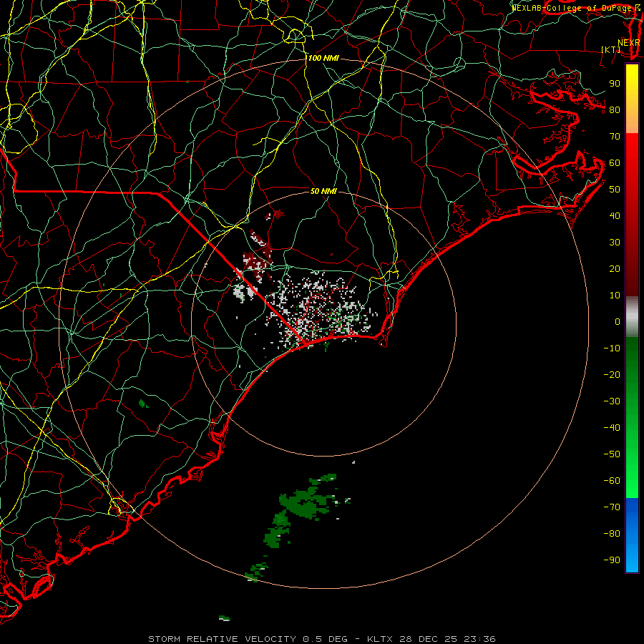Select the "NEXLAB-College of DuPage" header text
Image resolution: width=644 pixels, height=644 pixels.
[x=571, y=8]
